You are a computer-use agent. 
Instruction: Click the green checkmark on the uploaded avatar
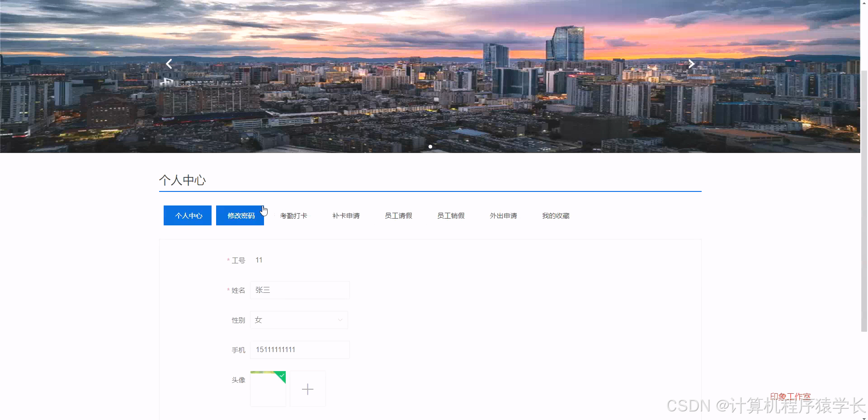coord(281,376)
